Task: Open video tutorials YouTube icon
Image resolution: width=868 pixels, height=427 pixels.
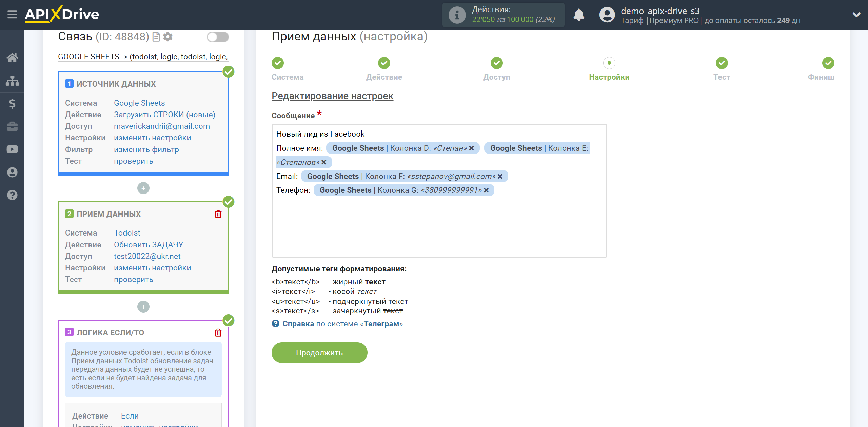Action: 12,149
